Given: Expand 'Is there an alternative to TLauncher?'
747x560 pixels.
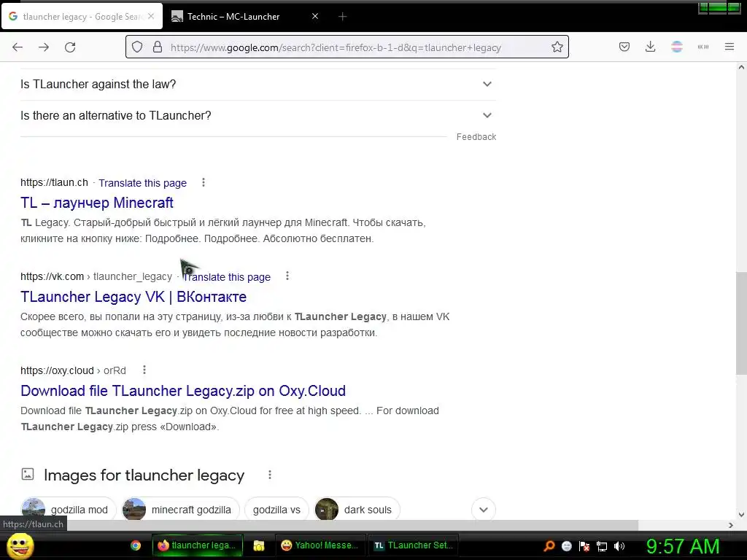Looking at the screenshot, I should click(x=258, y=116).
